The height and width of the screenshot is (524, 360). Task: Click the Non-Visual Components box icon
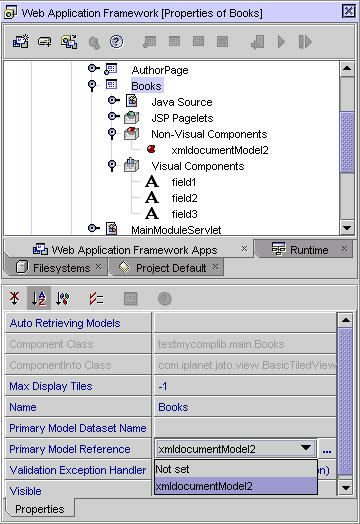pos(131,133)
